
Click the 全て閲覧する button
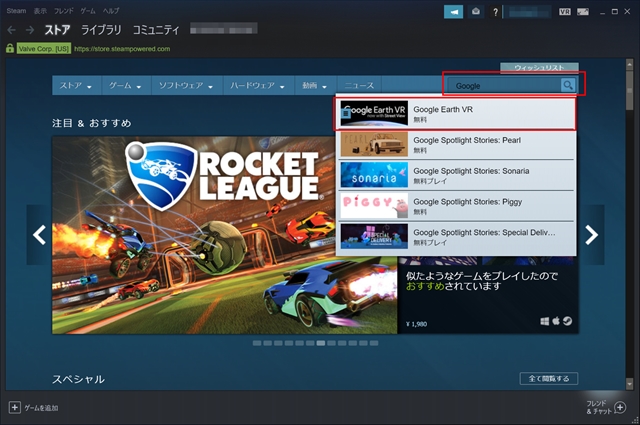pyautogui.click(x=548, y=379)
